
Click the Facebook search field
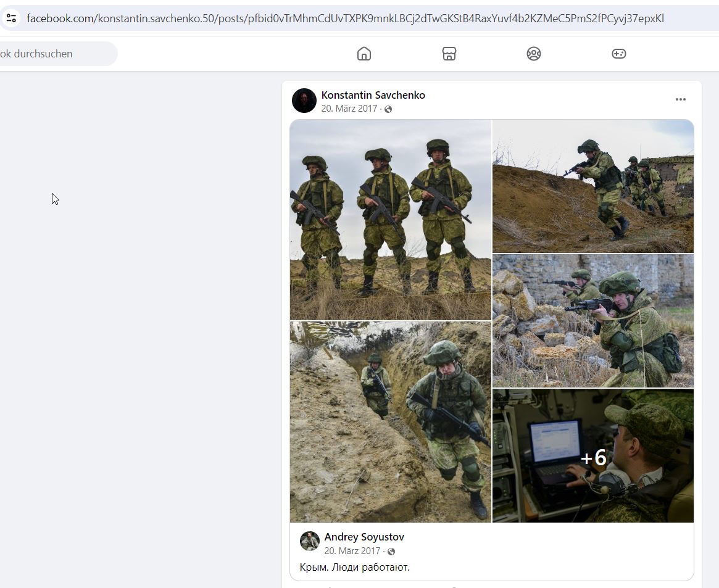tap(57, 54)
